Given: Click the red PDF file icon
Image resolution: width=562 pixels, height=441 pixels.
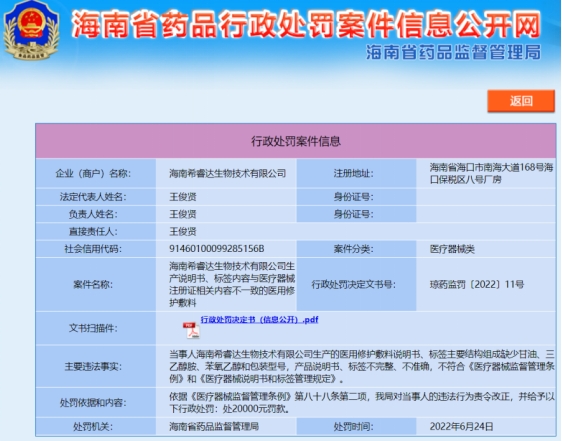Looking at the screenshot, I should click(x=191, y=330).
